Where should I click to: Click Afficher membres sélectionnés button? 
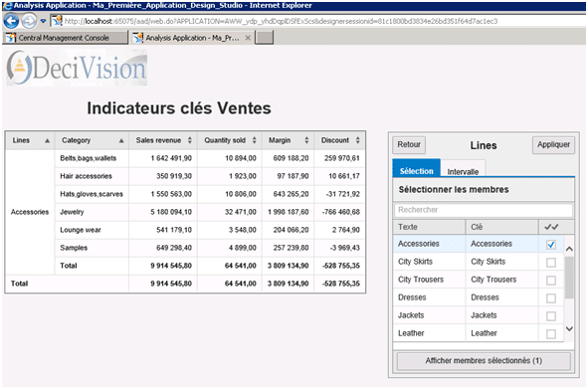(484, 360)
